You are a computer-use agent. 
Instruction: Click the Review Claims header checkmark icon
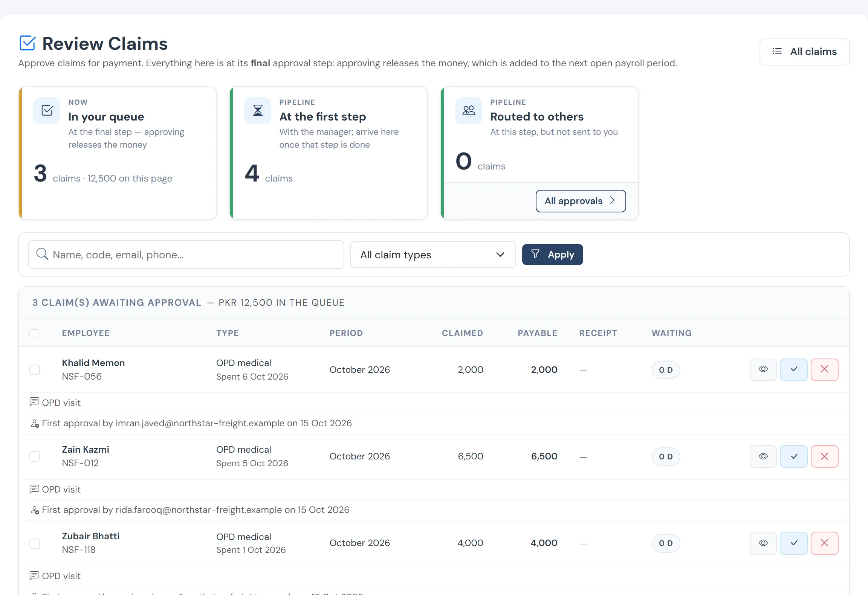click(28, 43)
